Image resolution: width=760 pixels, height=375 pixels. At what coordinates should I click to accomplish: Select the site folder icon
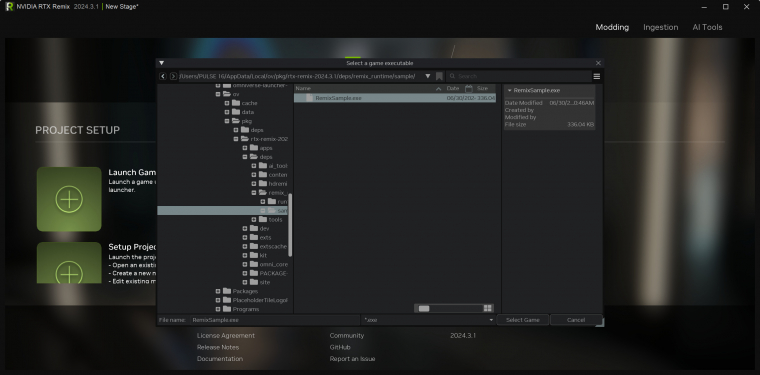tap(254, 282)
